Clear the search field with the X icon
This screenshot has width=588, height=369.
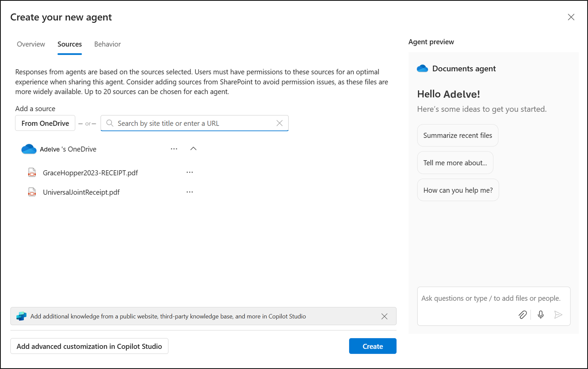279,123
